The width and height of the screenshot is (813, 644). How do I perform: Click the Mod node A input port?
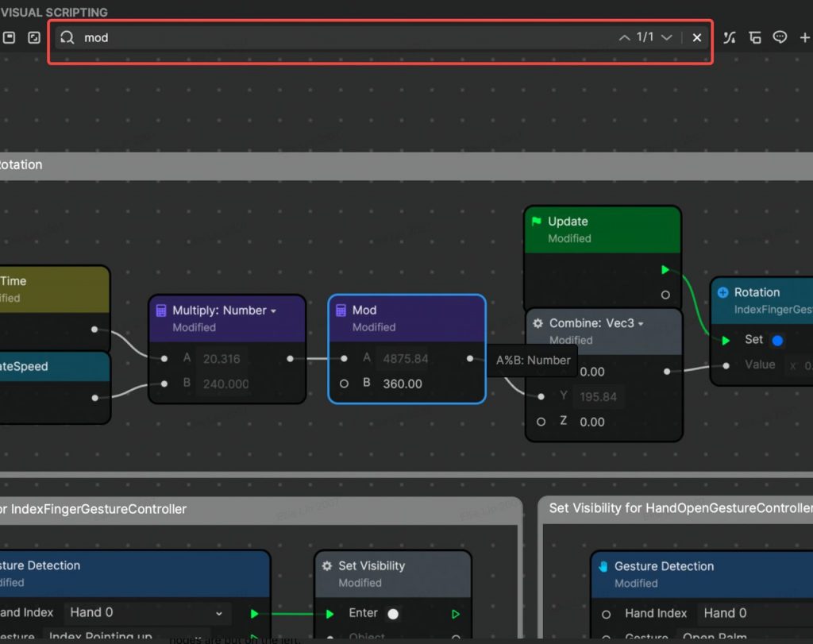(344, 358)
